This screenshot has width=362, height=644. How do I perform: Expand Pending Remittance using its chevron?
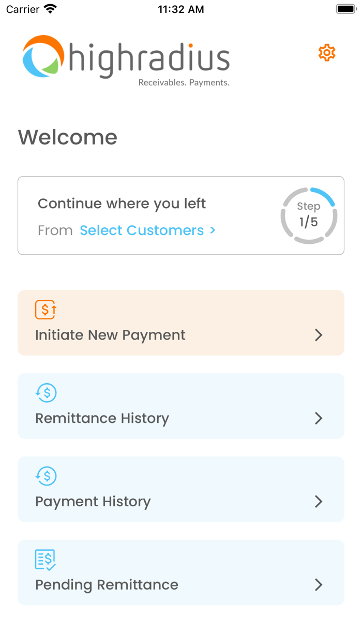point(319,585)
